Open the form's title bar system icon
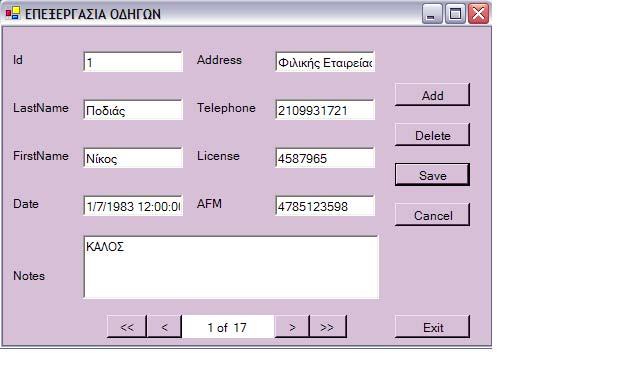The width and height of the screenshot is (618, 388). 13,13
